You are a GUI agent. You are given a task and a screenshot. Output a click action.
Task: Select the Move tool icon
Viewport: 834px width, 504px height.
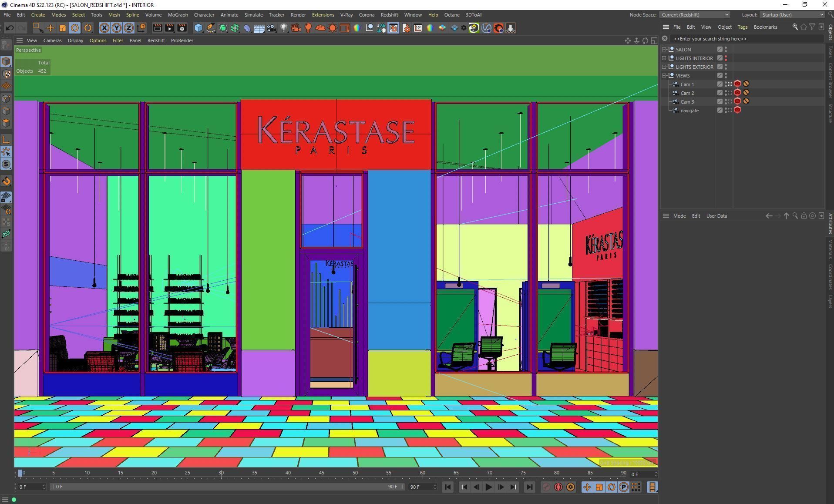50,28
